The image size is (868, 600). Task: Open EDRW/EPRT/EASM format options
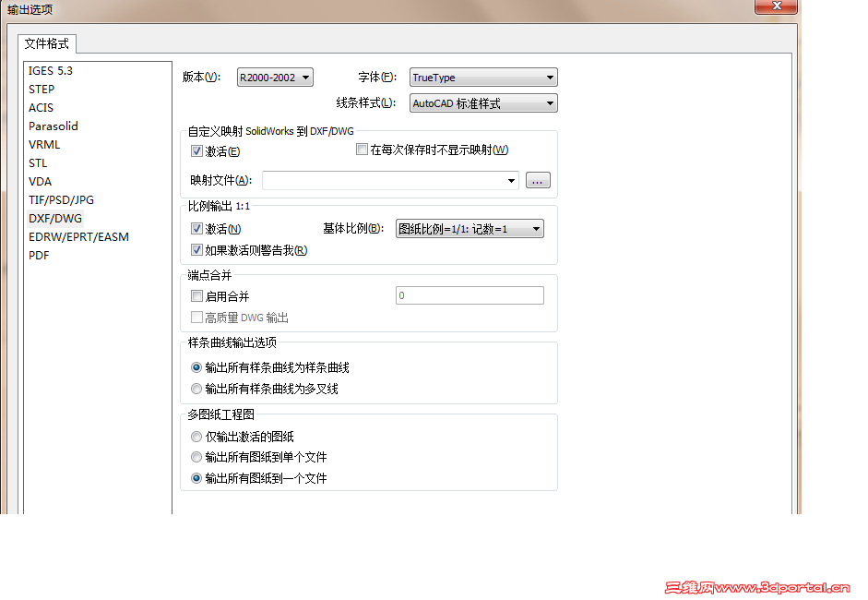point(78,237)
